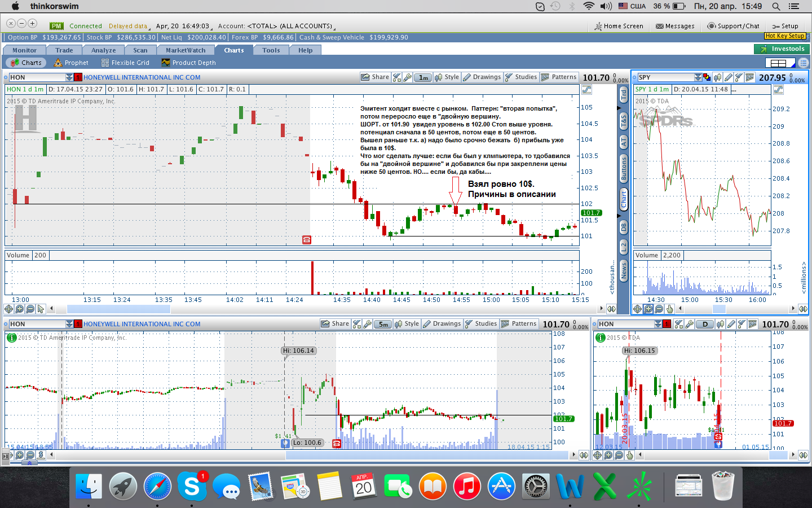Click the red link-color 1 box in 1m HON chart
The width and height of the screenshot is (812, 508).
coord(78,77)
